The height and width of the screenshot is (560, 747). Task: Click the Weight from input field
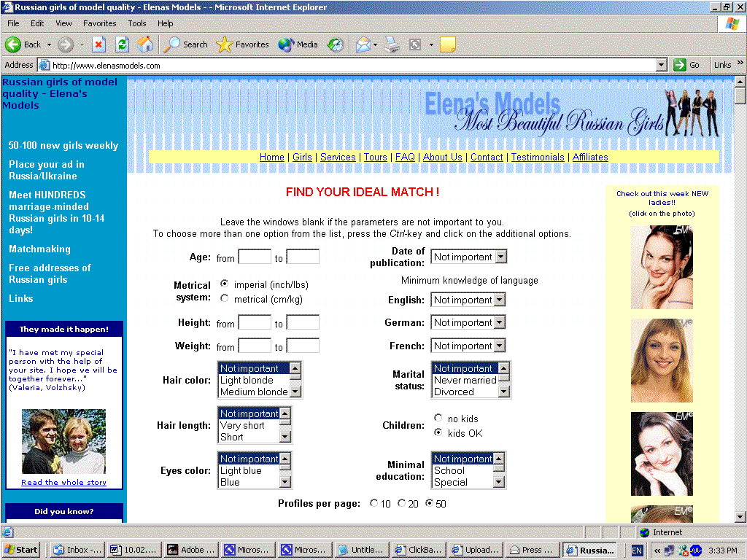click(x=255, y=346)
